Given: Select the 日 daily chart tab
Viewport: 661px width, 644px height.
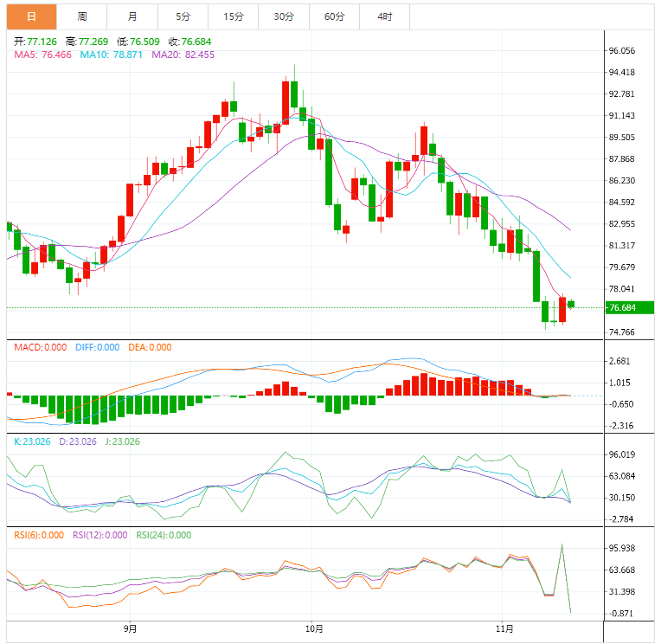Looking at the screenshot, I should (x=32, y=16).
